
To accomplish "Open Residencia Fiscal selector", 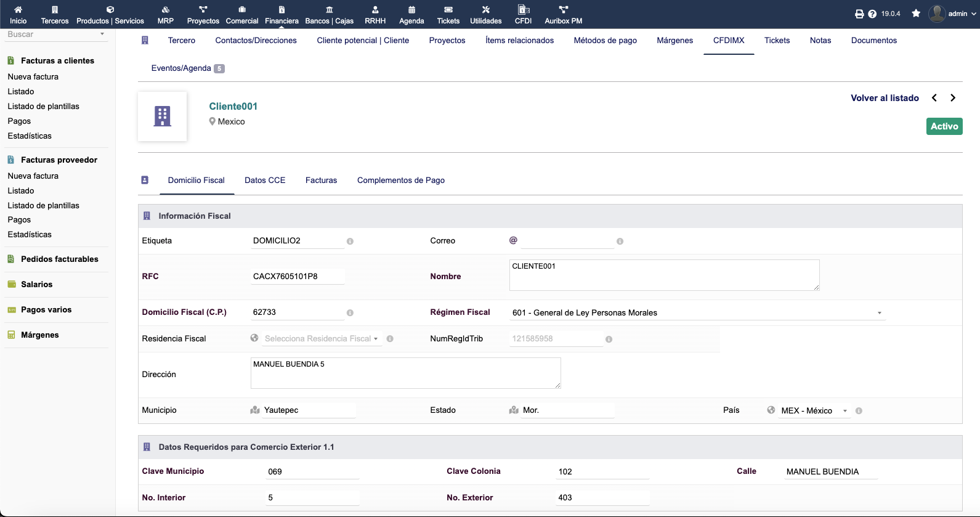I will 322,338.
